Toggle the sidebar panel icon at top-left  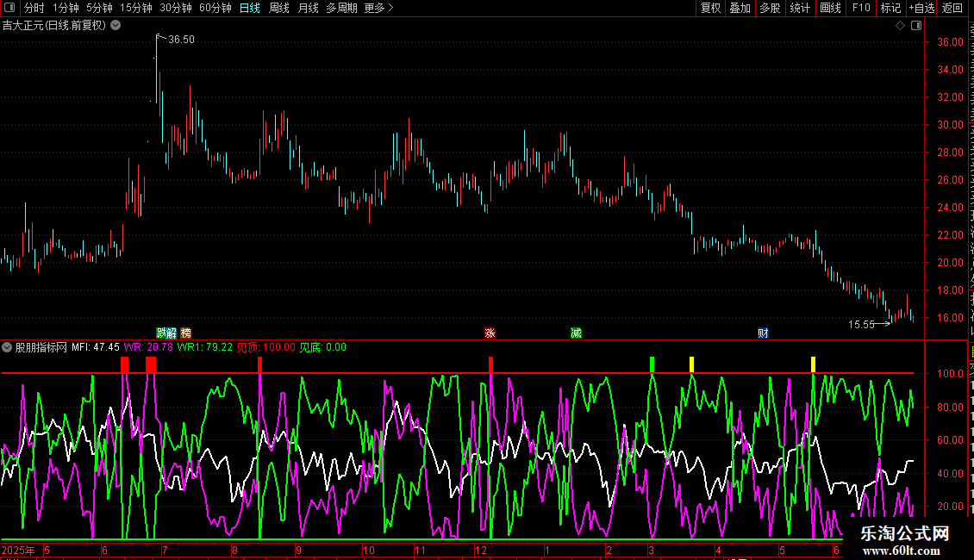click(9, 8)
